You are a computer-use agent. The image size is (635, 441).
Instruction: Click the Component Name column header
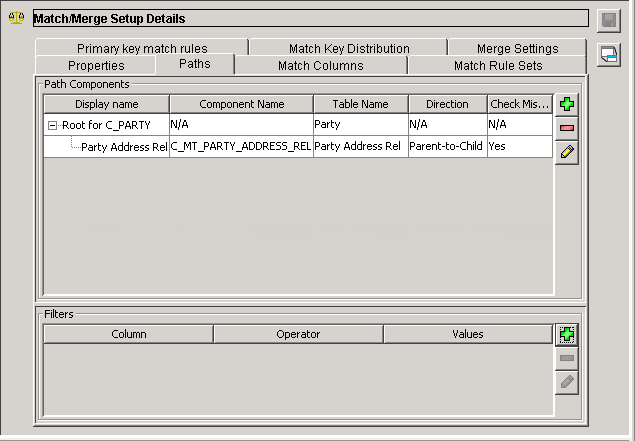click(241, 104)
